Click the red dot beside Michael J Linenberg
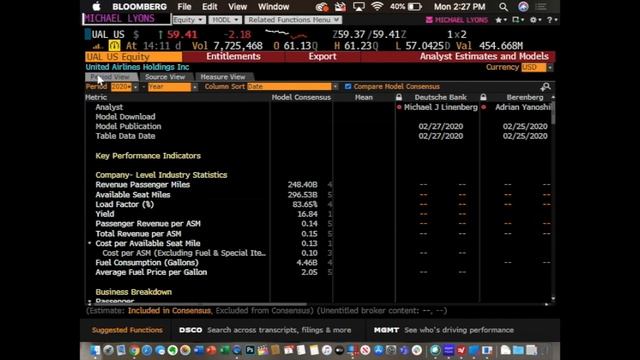The height and width of the screenshot is (360, 640). (x=399, y=107)
